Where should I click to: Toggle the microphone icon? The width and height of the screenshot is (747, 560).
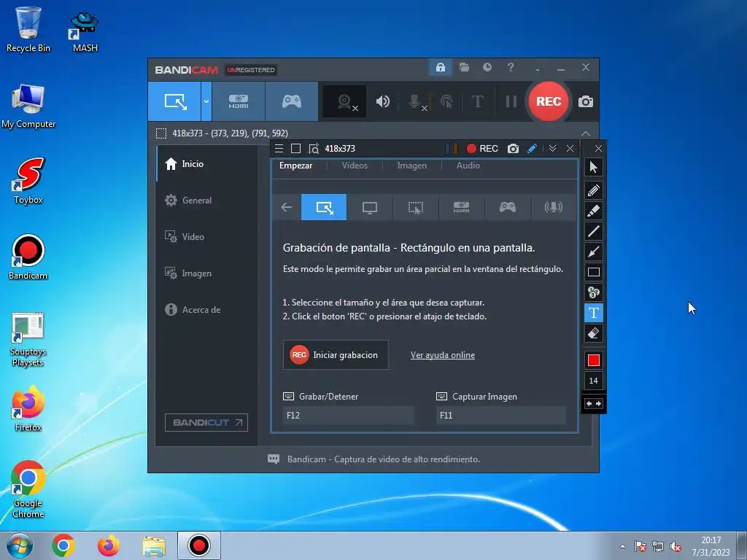[417, 101]
